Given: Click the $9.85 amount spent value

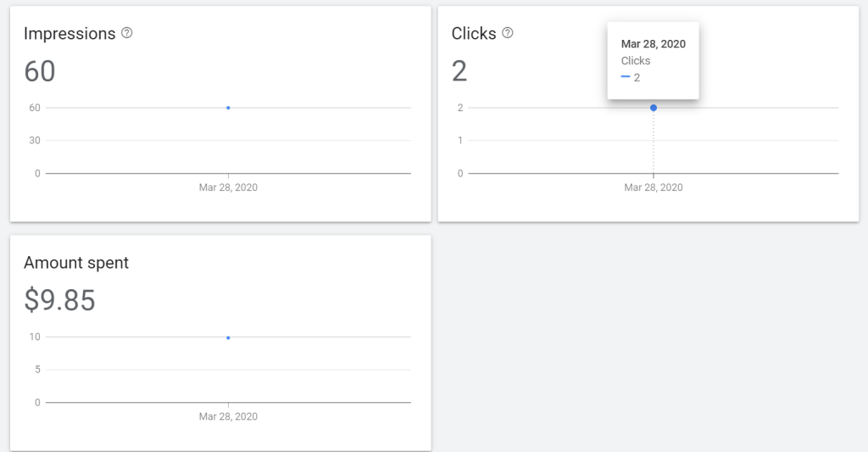Looking at the screenshot, I should [x=59, y=300].
